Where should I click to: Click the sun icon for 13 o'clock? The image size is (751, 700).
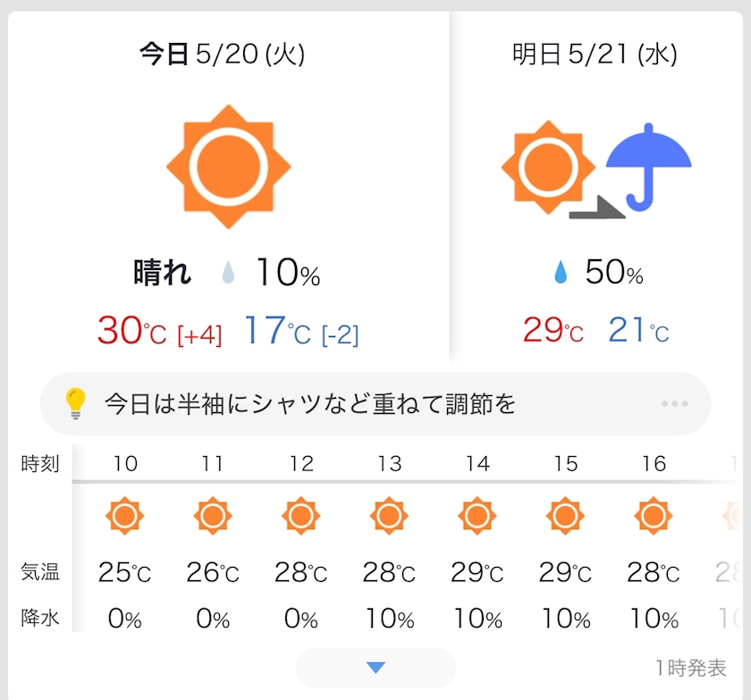pos(388,516)
